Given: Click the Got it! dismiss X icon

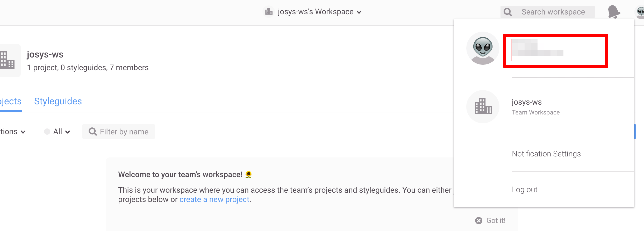Looking at the screenshot, I should click(x=478, y=220).
